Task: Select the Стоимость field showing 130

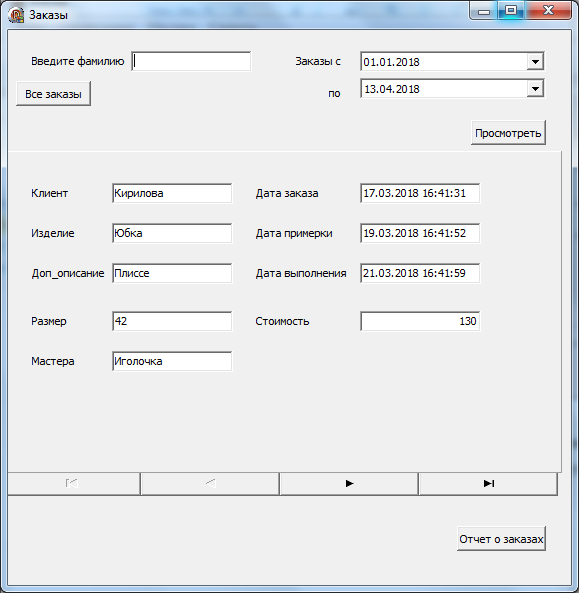Action: tap(420, 321)
